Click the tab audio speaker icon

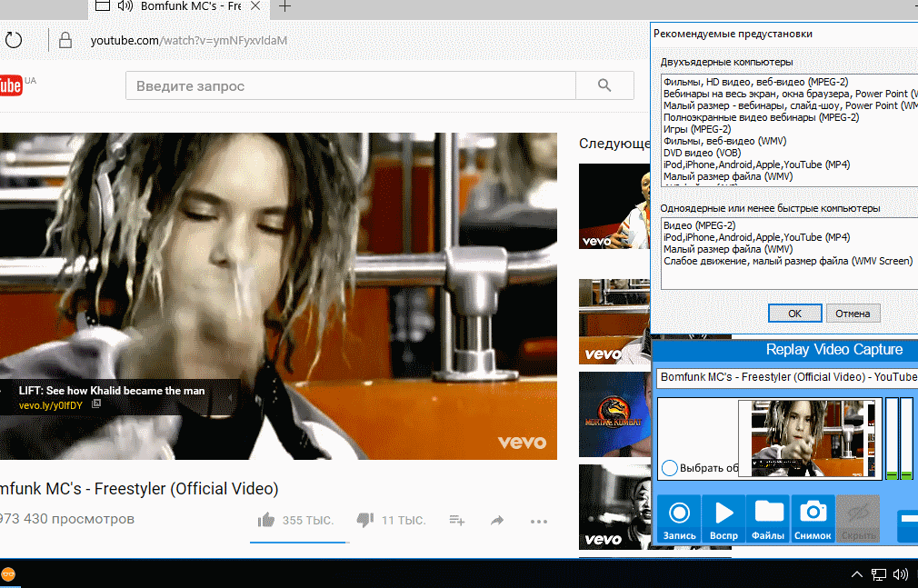coord(125,5)
